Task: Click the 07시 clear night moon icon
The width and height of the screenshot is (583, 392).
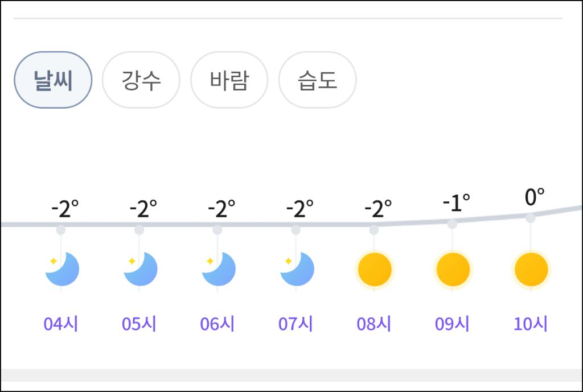Action: (x=297, y=269)
